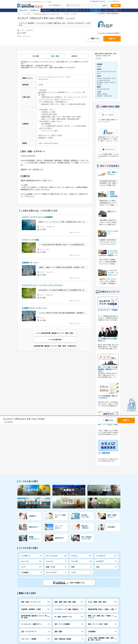Open the カスタマーエクスペリエンス&事業開発 job

point(37,217)
